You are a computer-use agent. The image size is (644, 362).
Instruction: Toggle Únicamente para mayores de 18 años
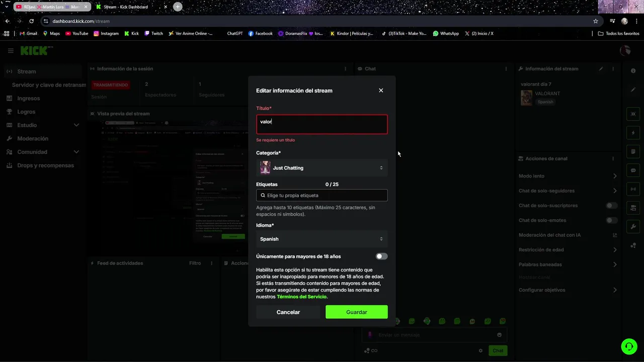pos(382,256)
